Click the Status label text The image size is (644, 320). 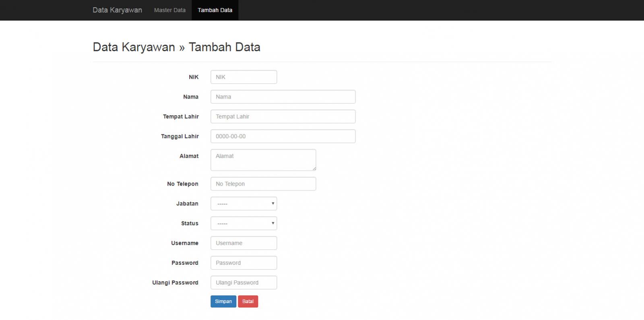click(x=190, y=223)
